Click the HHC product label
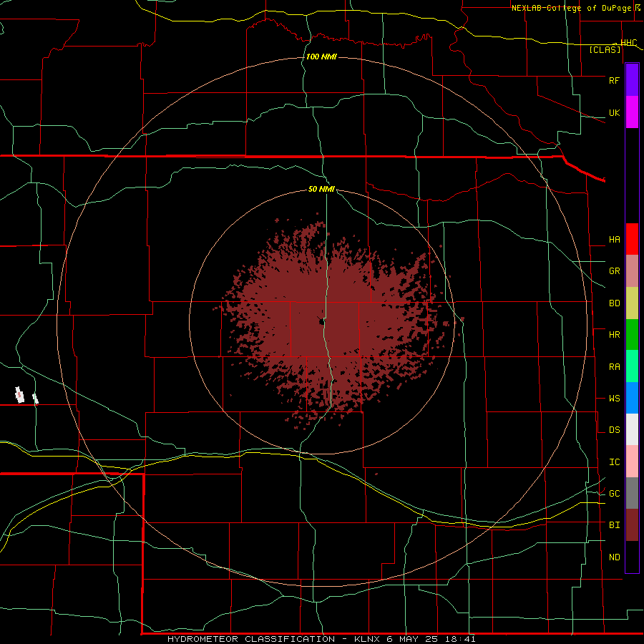 pyautogui.click(x=628, y=43)
